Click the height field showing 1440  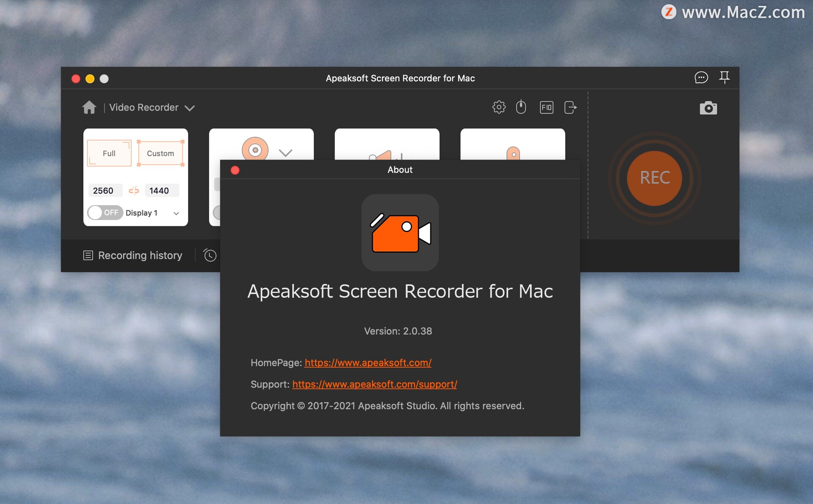click(x=162, y=190)
